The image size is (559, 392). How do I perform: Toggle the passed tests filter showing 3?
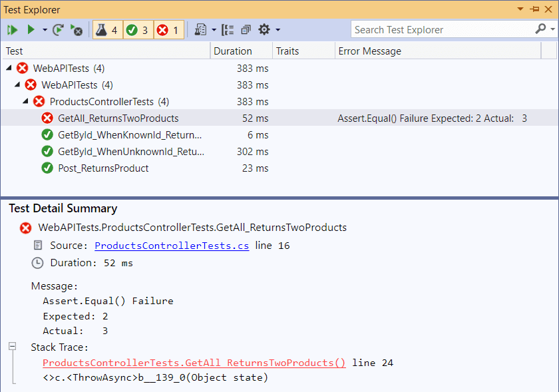(138, 30)
